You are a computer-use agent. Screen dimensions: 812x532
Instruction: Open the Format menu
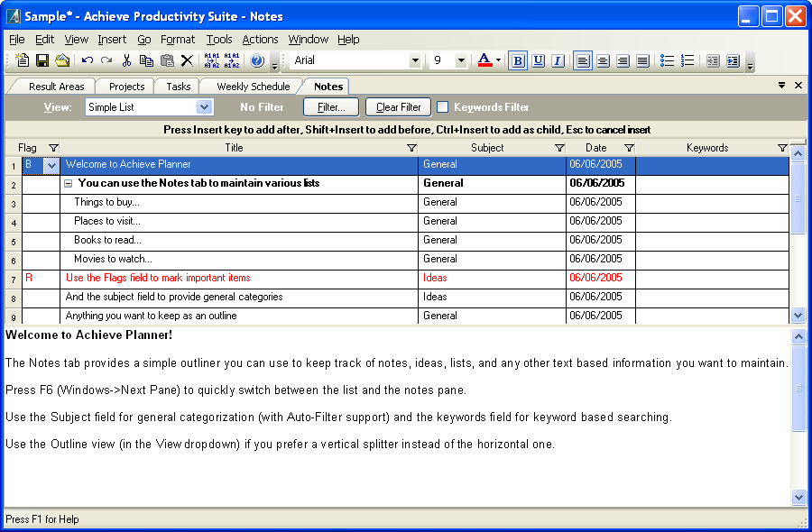[x=178, y=40]
